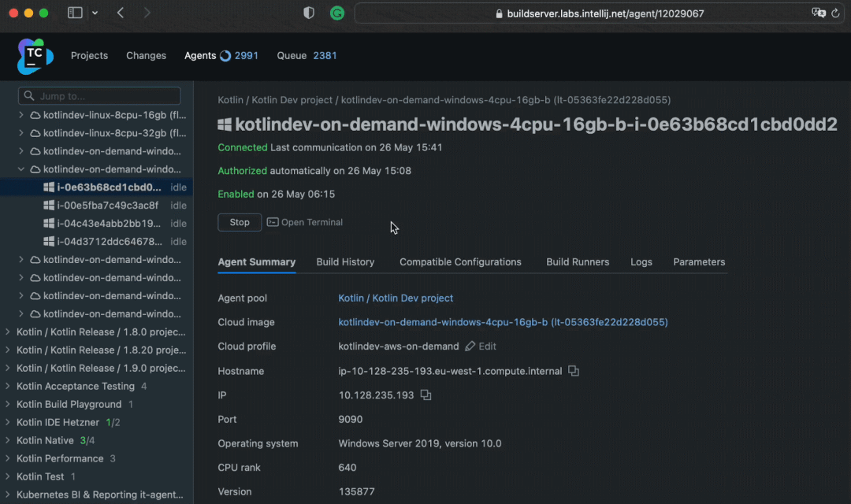Collapse the open kotlindev-on-demand-windo node
The image size is (851, 504).
pyautogui.click(x=21, y=169)
